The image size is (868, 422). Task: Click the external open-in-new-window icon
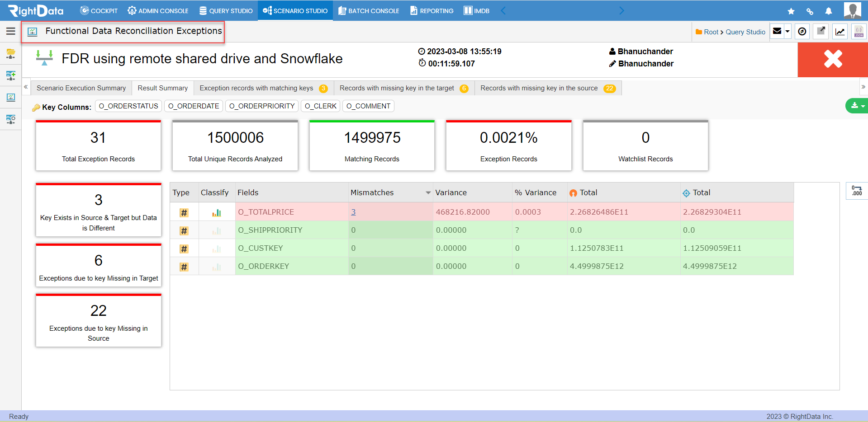pyautogui.click(x=821, y=31)
